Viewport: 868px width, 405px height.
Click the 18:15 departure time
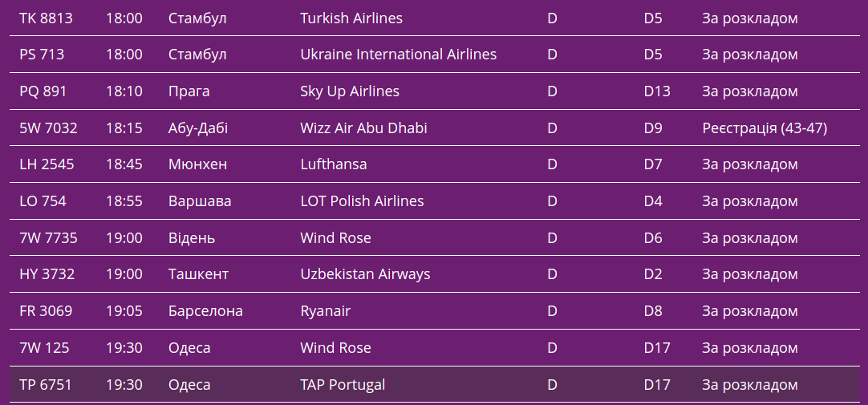(x=124, y=128)
